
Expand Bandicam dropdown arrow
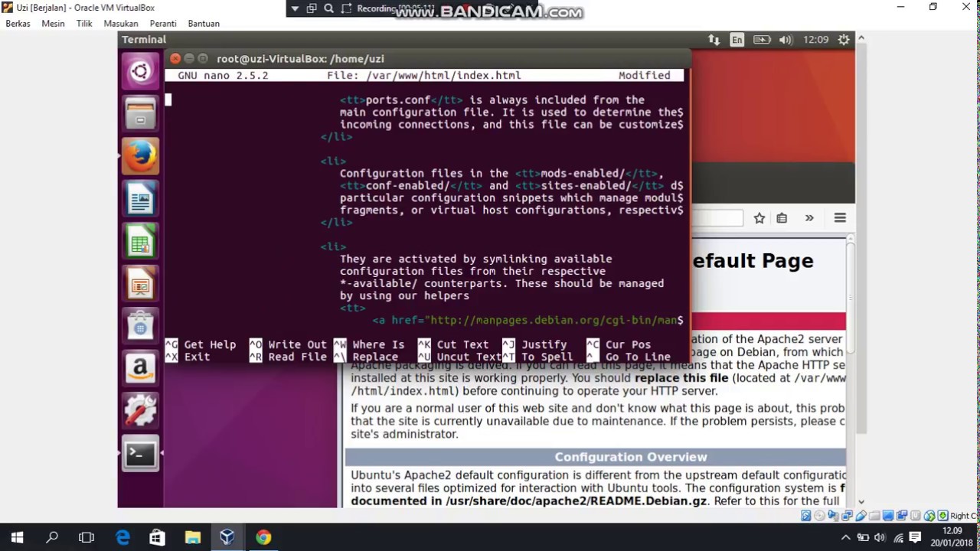point(295,8)
